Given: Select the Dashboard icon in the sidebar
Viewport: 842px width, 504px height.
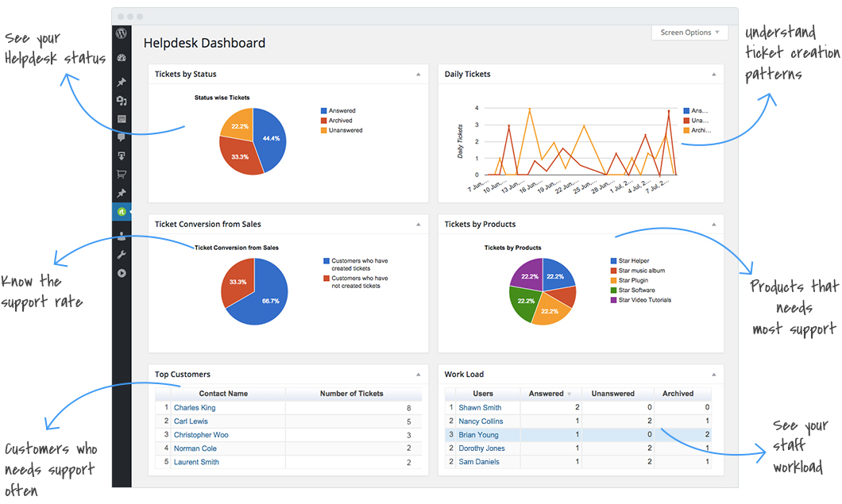Looking at the screenshot, I should 122,57.
